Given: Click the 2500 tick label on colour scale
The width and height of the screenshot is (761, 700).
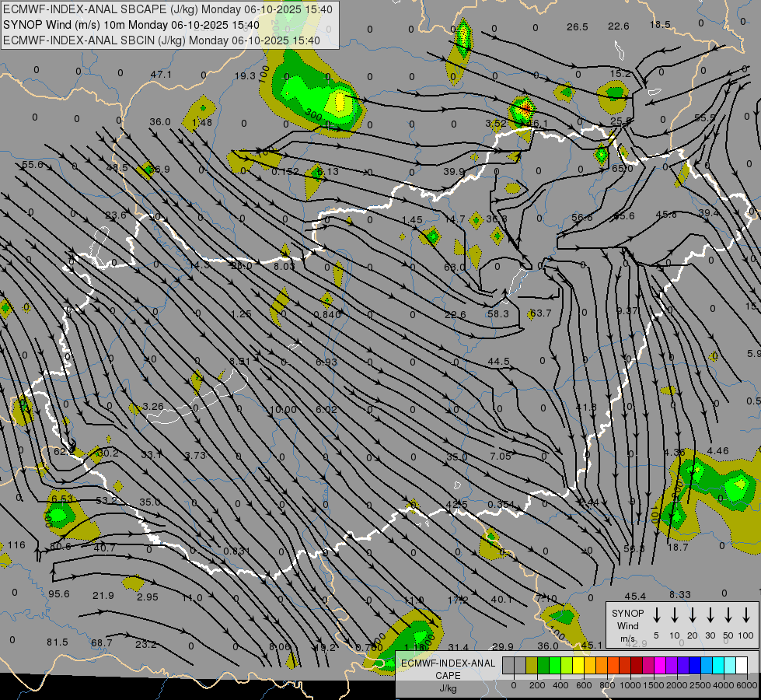Looking at the screenshot, I should pyautogui.click(x=700, y=685).
